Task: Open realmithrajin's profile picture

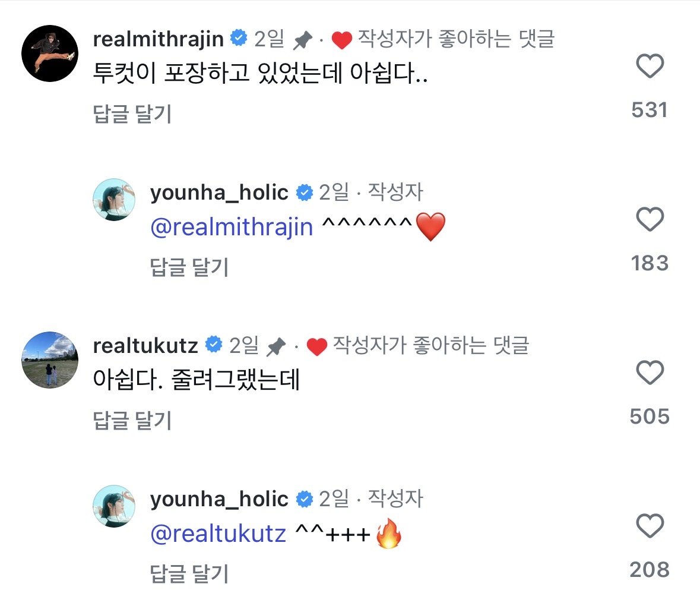Action: tap(50, 53)
